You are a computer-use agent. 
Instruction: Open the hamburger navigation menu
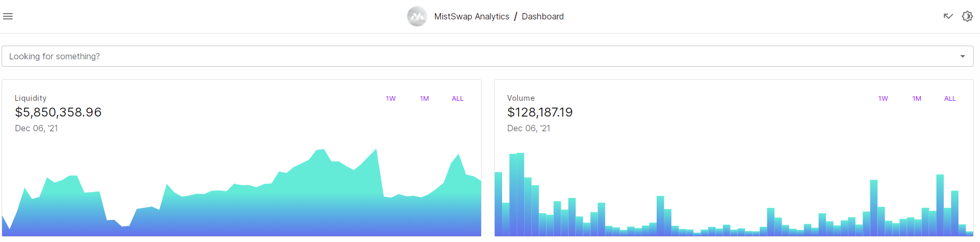click(x=8, y=16)
